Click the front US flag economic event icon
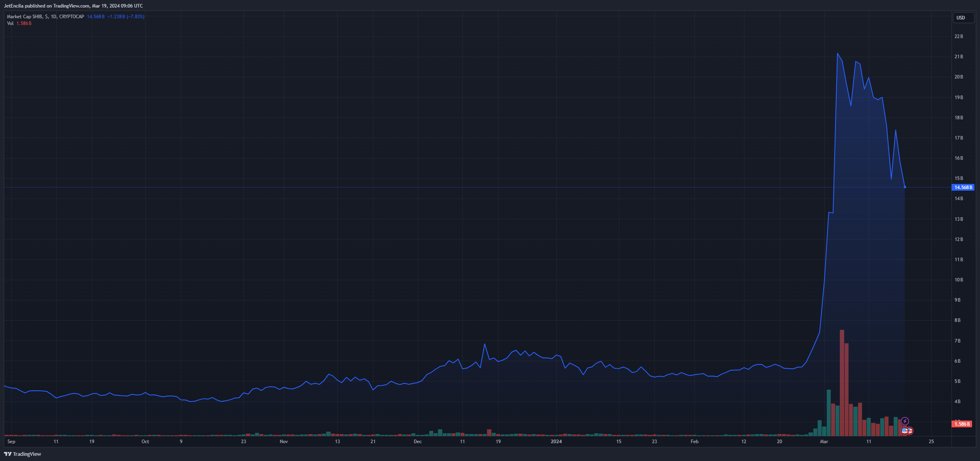 (904, 430)
